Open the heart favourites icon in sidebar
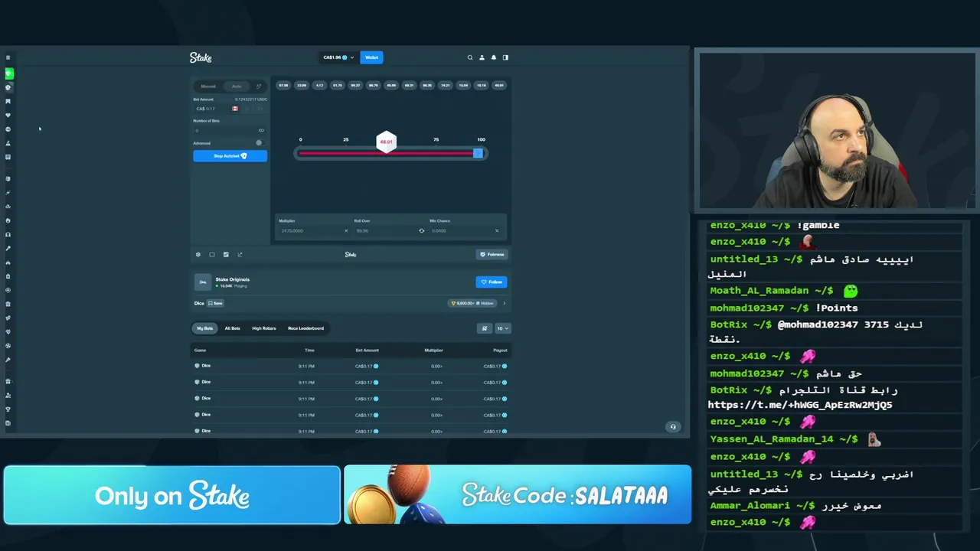This screenshot has height=551, width=980. pyautogui.click(x=8, y=115)
